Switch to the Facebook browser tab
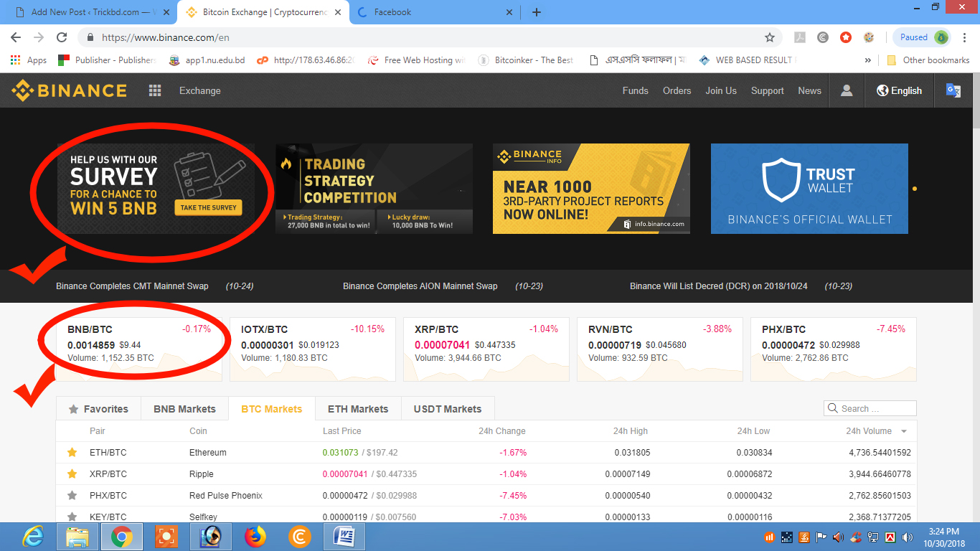Image resolution: width=980 pixels, height=551 pixels. [435, 12]
